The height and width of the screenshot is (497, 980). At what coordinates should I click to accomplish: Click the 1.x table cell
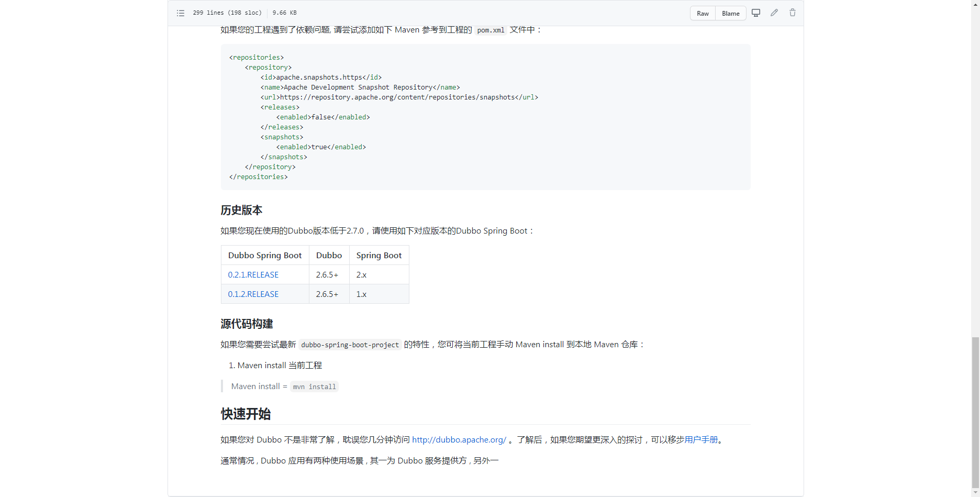click(x=379, y=294)
